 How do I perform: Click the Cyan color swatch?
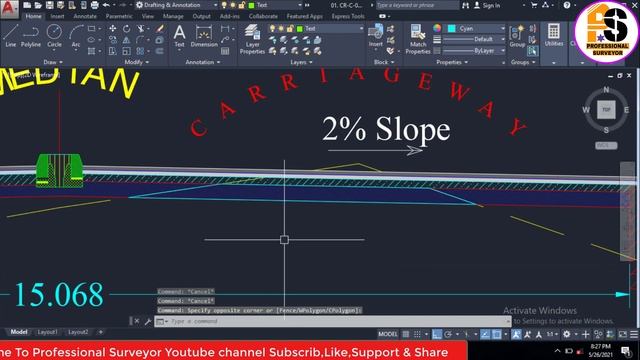(x=451, y=28)
